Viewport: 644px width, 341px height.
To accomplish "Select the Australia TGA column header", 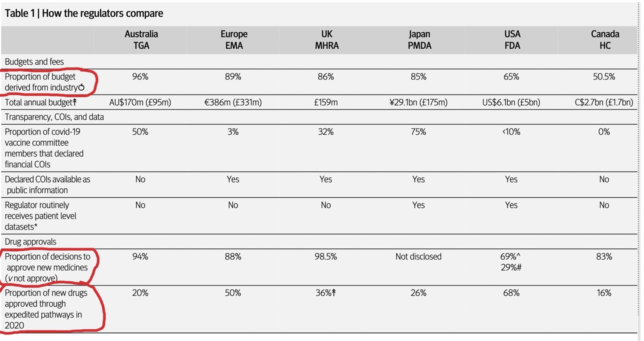I will [141, 40].
